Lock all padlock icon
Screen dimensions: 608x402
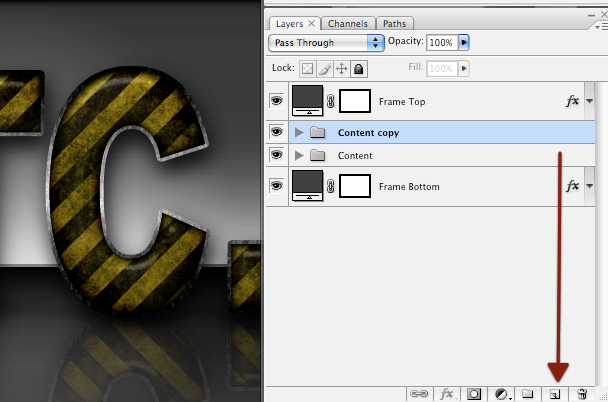359,69
